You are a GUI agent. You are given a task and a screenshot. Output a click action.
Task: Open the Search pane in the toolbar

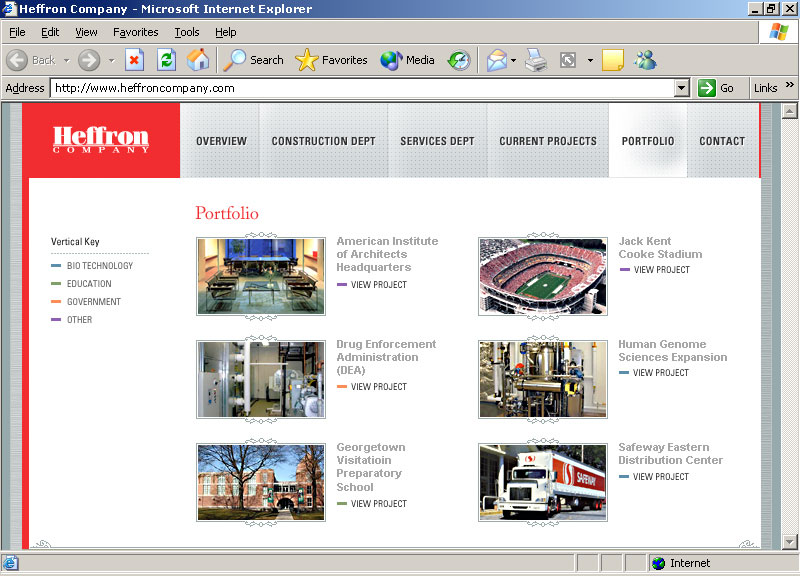254,60
